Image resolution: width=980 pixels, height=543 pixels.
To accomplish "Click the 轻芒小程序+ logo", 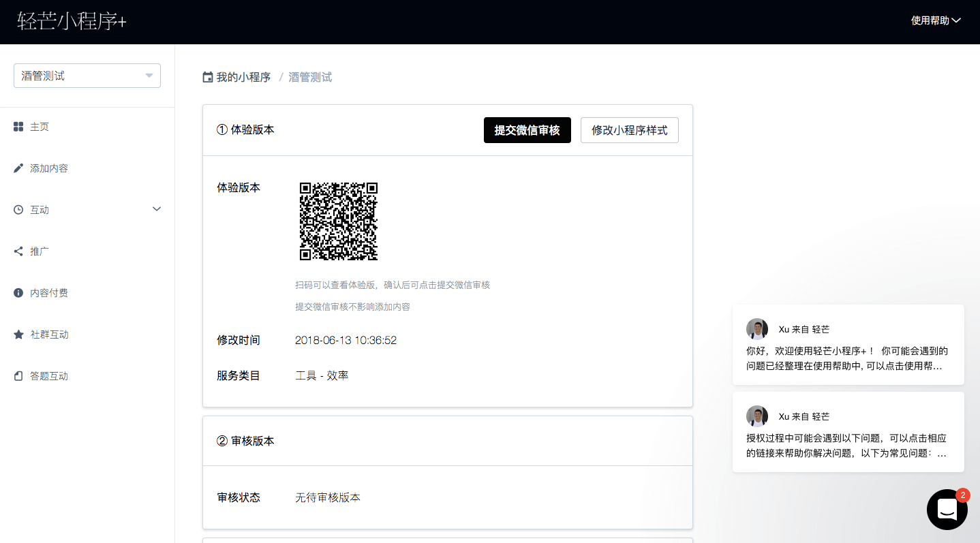I will [x=72, y=22].
